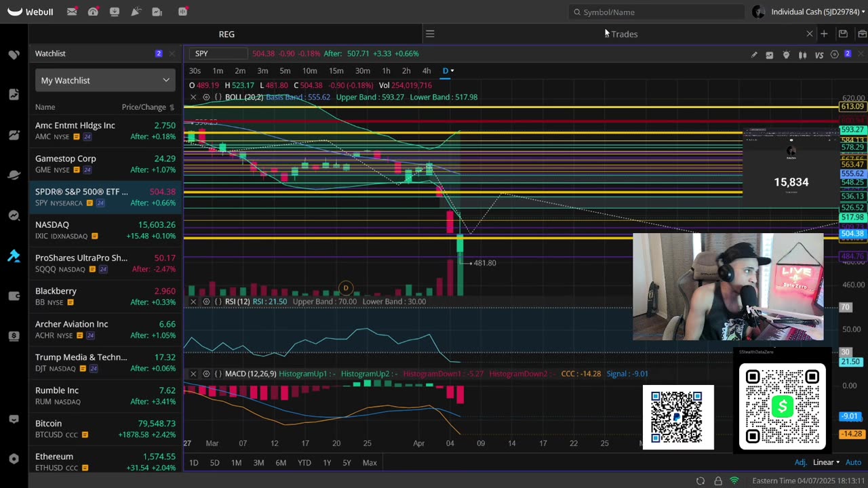Image resolution: width=868 pixels, height=488 pixels.
Task: Toggle RSI indicator visibility eye icon
Action: tap(206, 302)
